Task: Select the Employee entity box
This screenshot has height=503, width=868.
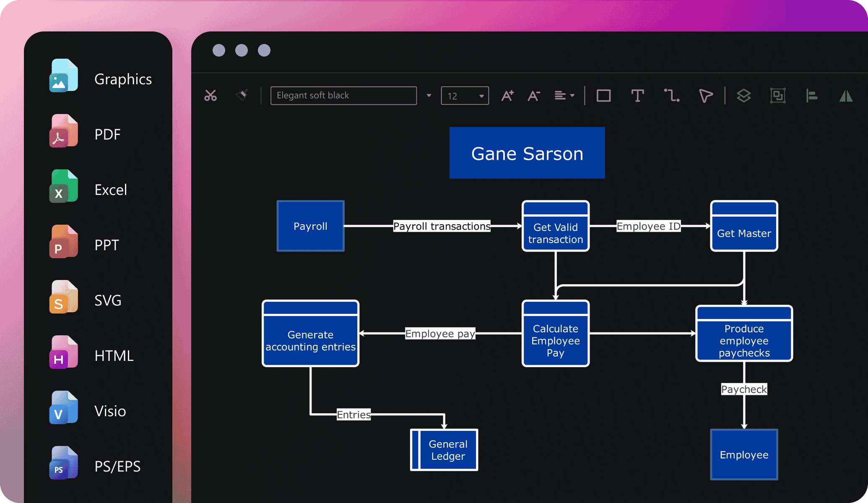Action: (744, 454)
